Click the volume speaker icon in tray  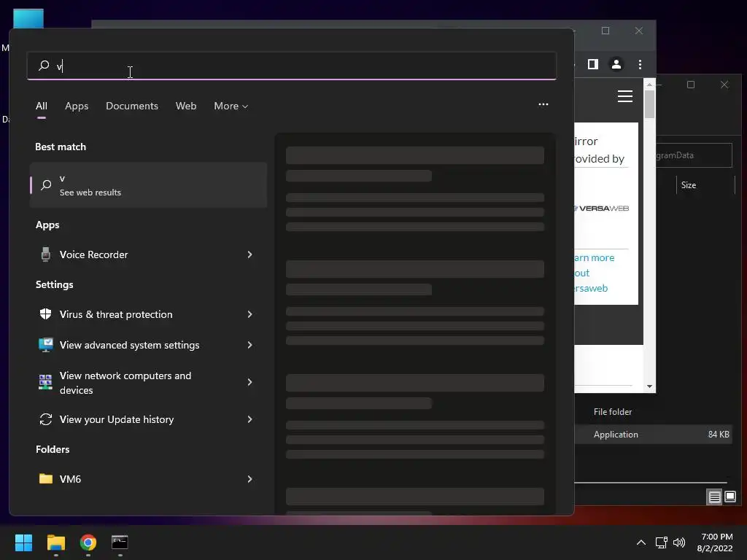(x=679, y=542)
